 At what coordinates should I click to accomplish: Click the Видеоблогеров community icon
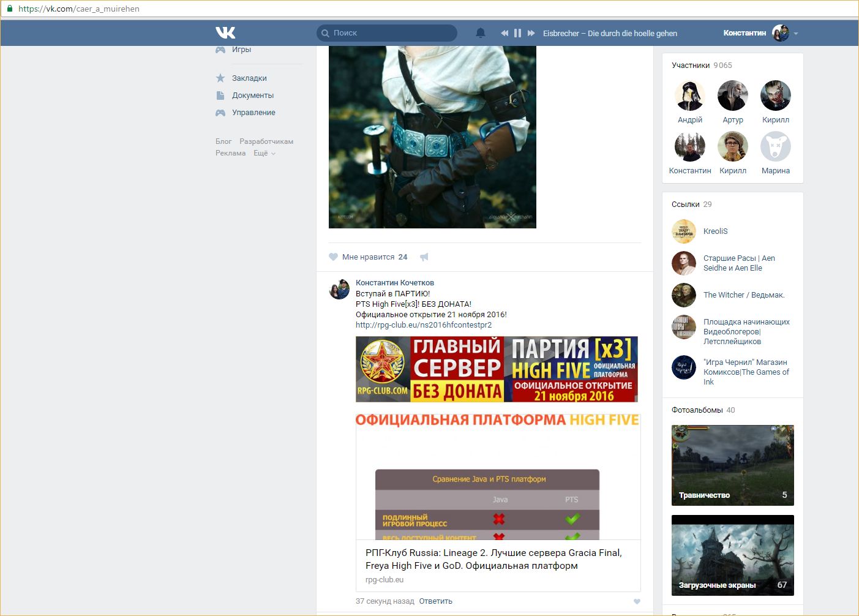(x=684, y=327)
